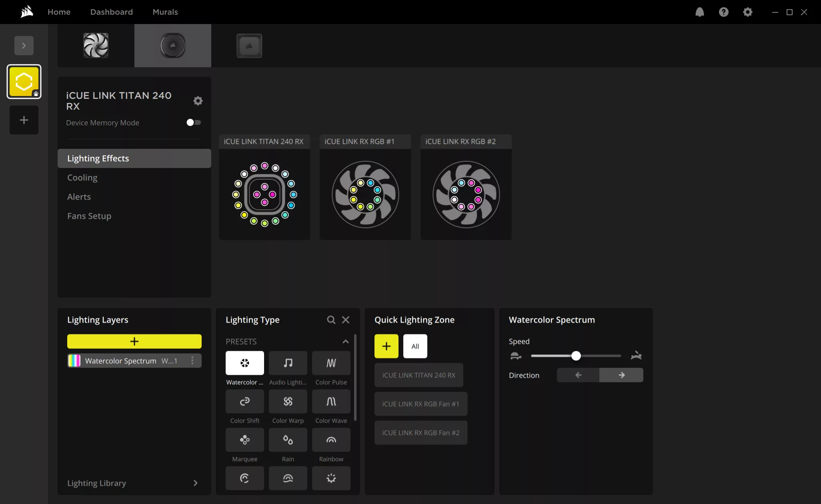Screen dimensions: 821x504
Task: Open Watercolor Spectrum layer options menu
Action: pyautogui.click(x=192, y=361)
